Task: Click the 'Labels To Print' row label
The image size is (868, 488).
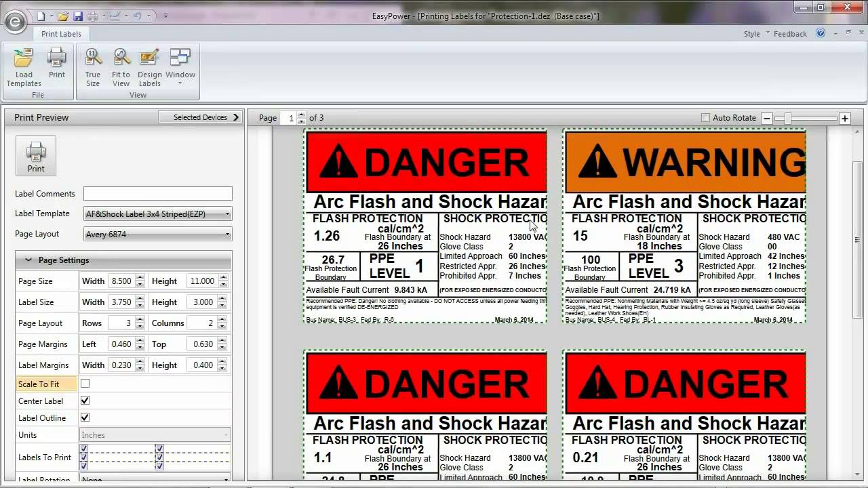Action: (45, 457)
